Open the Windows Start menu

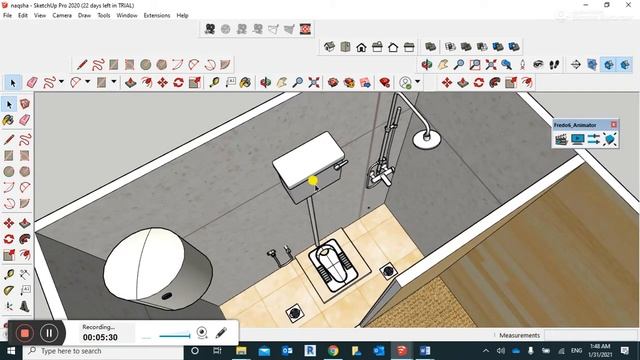[11, 351]
